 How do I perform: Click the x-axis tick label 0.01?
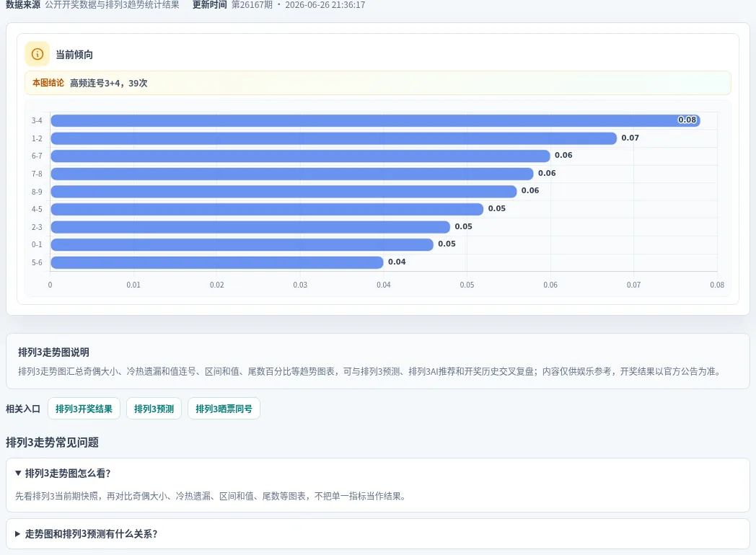[133, 285]
